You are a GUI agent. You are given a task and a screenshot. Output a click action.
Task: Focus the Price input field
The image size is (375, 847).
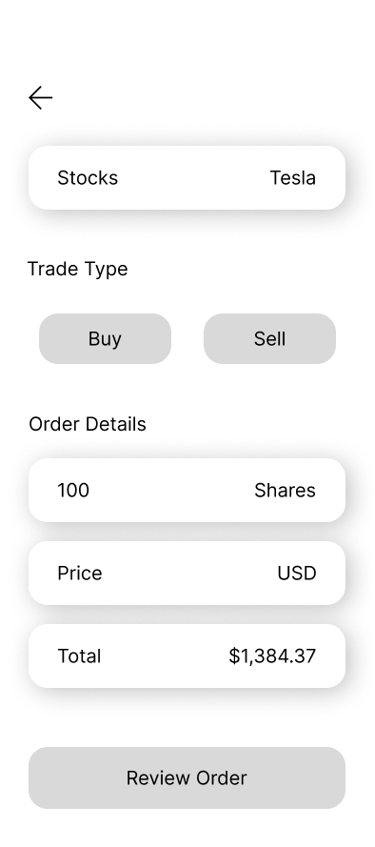tap(187, 573)
